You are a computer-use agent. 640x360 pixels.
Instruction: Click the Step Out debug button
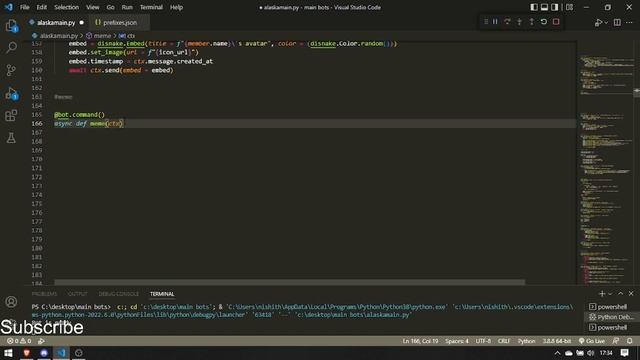(531, 22)
